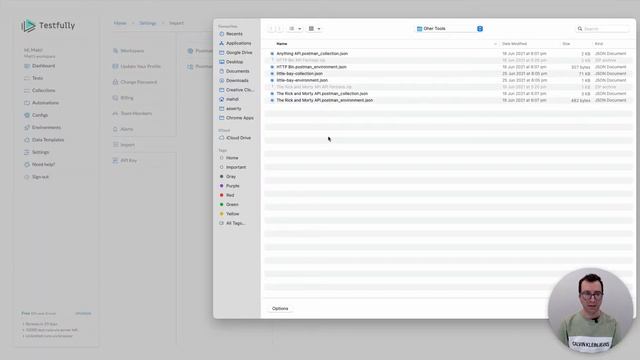This screenshot has width=640, height=360.
Task: Click the 682 bytes size cell
Action: pos(580,100)
